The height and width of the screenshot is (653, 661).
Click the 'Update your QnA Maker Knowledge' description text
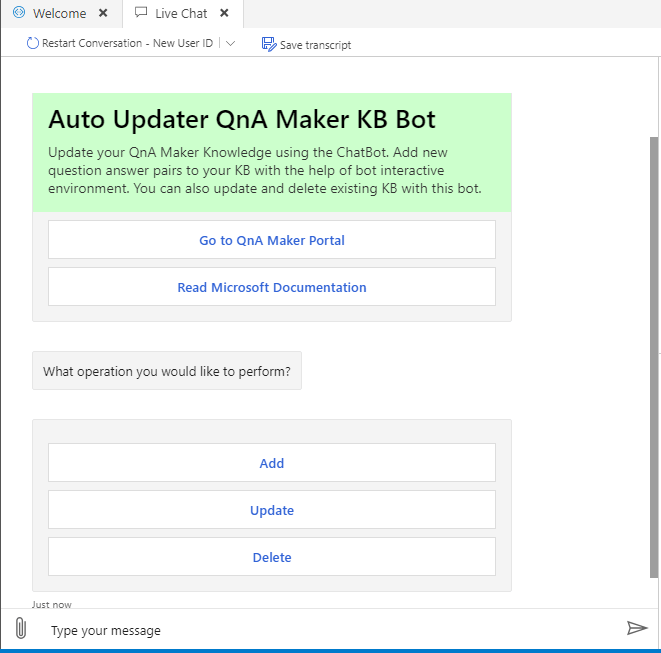coord(265,170)
